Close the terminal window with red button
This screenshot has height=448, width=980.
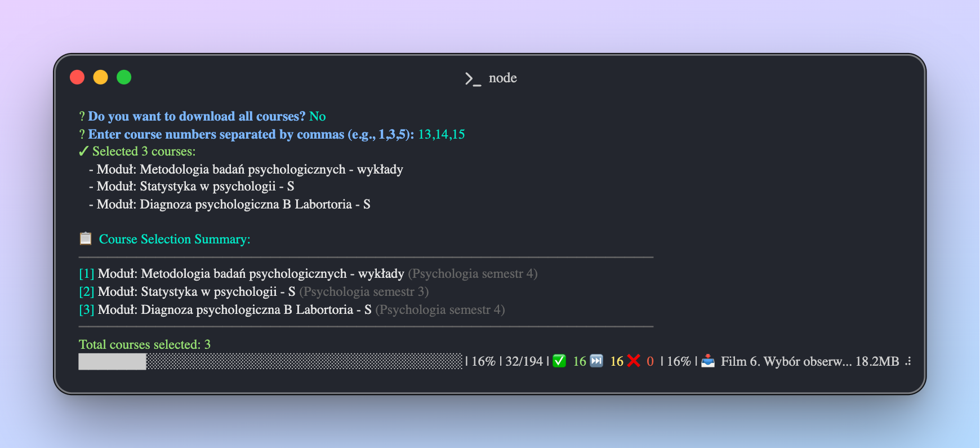77,77
